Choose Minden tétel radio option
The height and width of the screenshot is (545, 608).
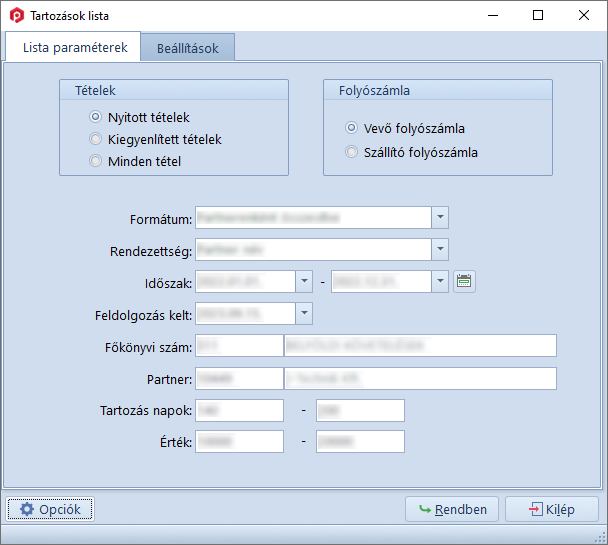[x=96, y=161]
